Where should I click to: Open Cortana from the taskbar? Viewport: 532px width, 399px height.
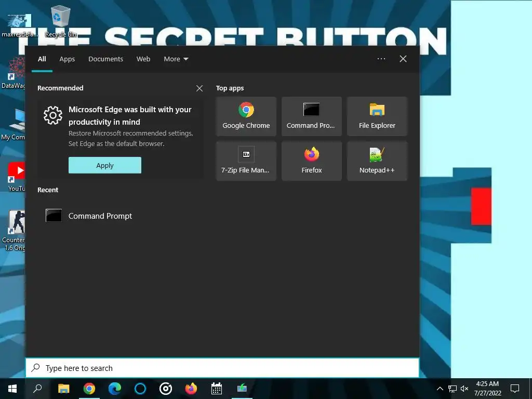coord(140,389)
